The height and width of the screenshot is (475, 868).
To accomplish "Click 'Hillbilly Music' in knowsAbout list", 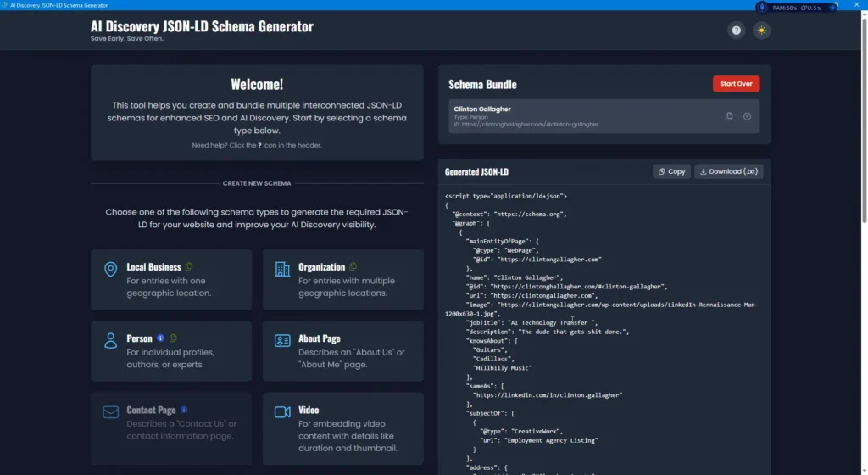I will [502, 367].
